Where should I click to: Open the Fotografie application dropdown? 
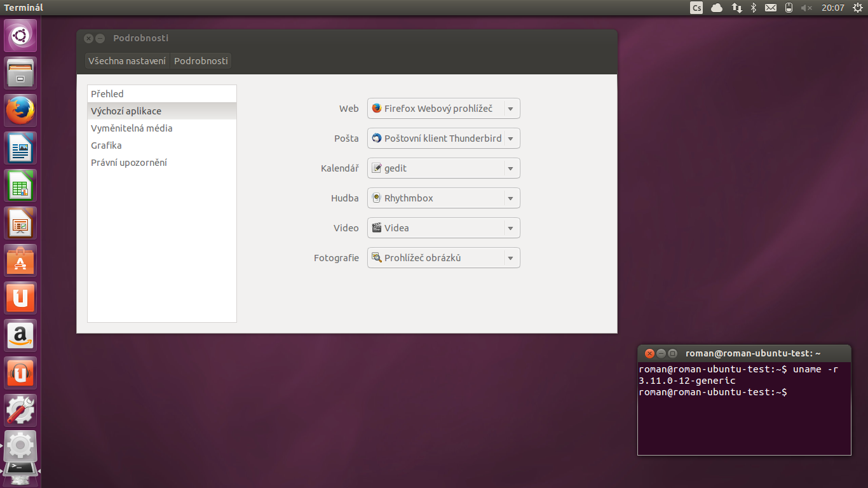point(443,257)
